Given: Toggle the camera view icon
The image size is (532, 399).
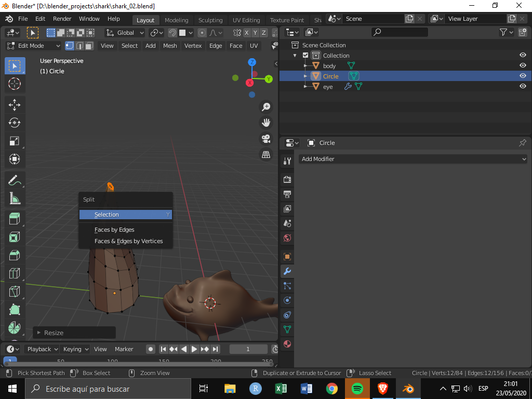Looking at the screenshot, I should pos(266,139).
